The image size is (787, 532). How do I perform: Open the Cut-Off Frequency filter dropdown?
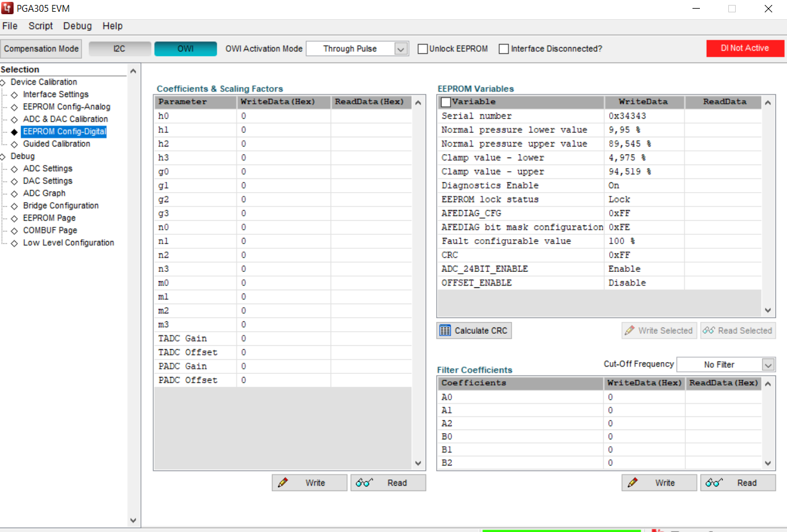[768, 365]
